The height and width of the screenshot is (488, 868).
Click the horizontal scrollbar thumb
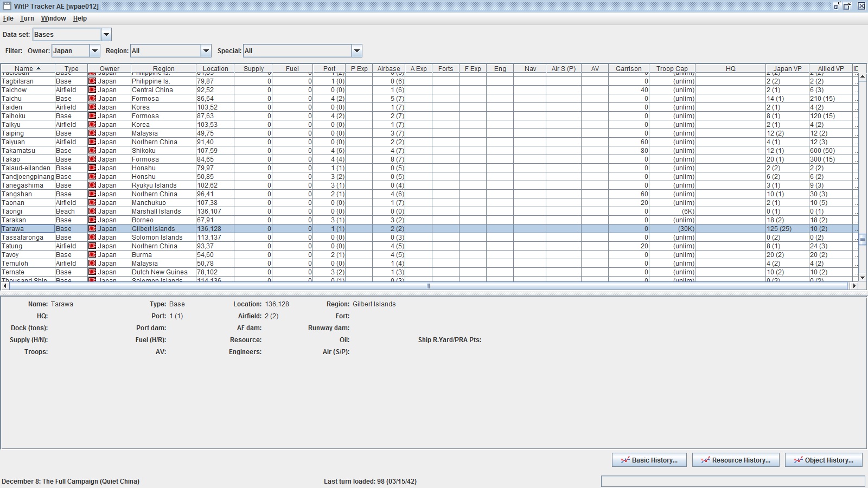point(429,286)
